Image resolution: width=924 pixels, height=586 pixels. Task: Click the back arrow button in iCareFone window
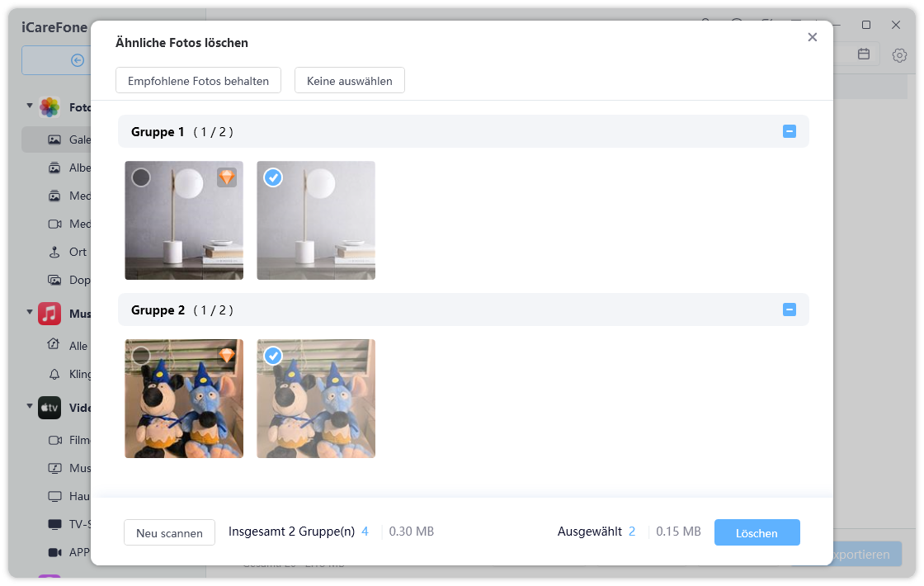[x=78, y=60]
